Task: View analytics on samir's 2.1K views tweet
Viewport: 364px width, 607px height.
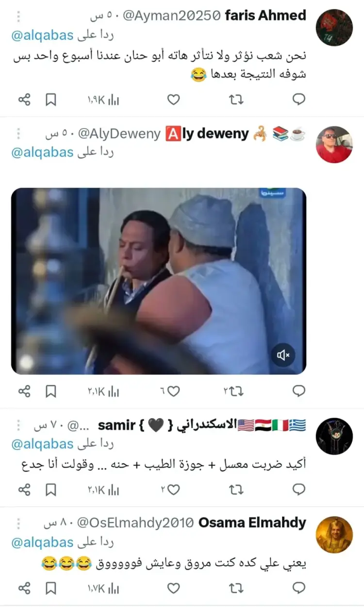Action: pyautogui.click(x=103, y=489)
